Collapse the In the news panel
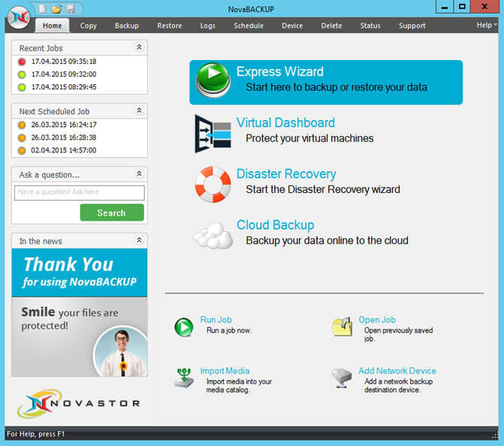The height and width of the screenshot is (446, 504). (139, 240)
